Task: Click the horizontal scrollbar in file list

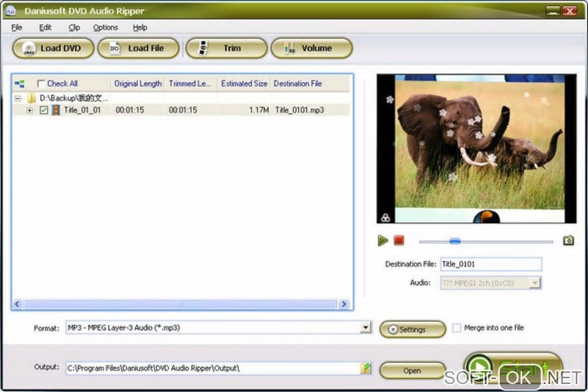Action: (180, 304)
